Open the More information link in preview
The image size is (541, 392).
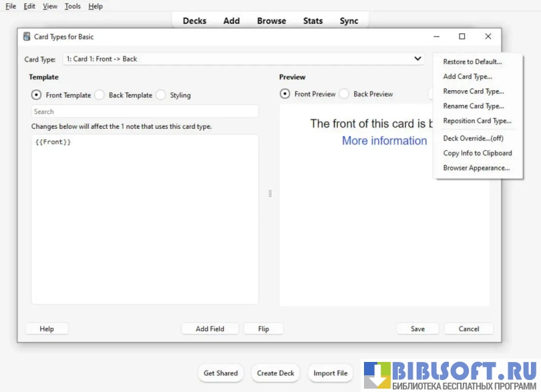384,141
